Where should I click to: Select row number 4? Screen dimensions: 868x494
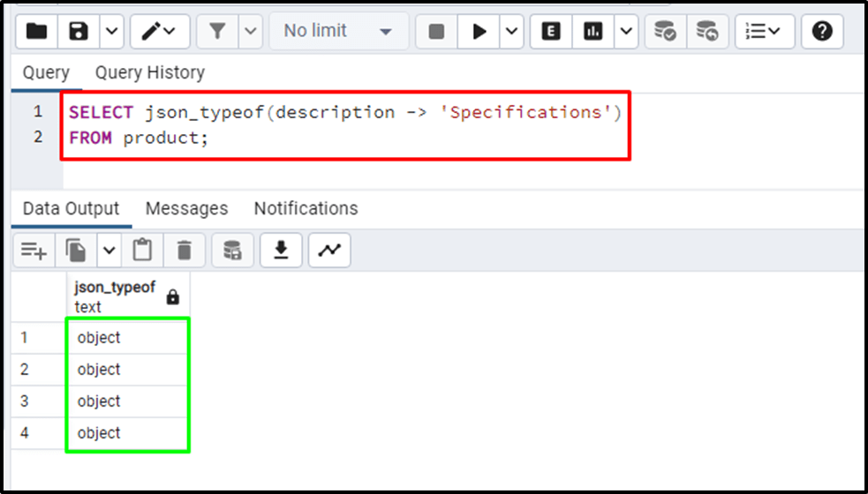pyautogui.click(x=25, y=432)
